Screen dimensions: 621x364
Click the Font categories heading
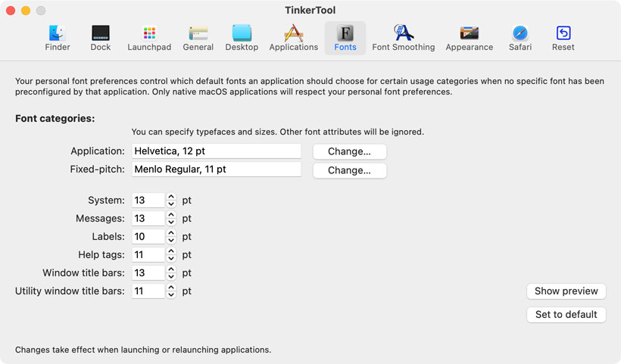coord(55,119)
